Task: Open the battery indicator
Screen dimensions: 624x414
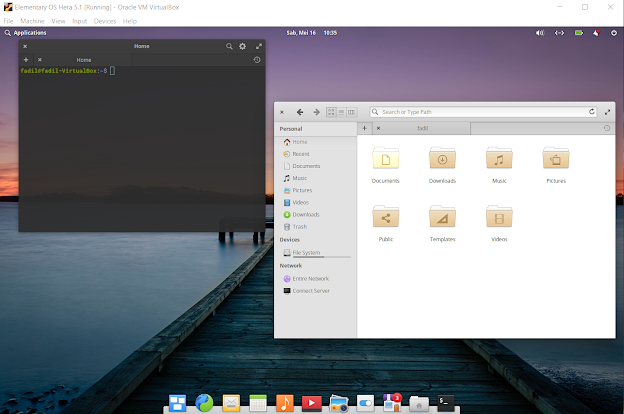Action: [579, 33]
